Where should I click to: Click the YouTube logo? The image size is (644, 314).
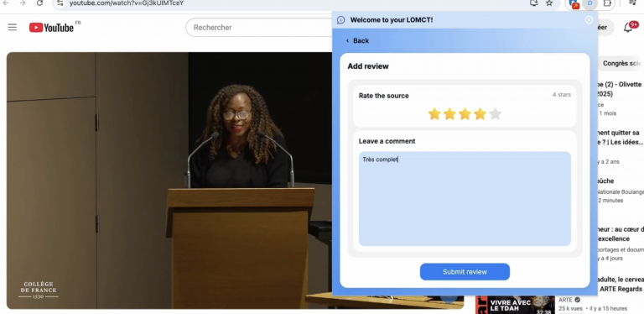51,28
